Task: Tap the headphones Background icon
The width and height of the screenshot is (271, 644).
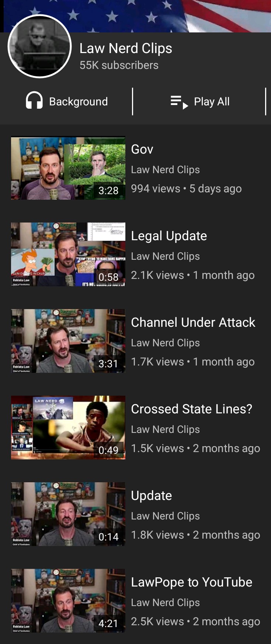Action: click(34, 101)
